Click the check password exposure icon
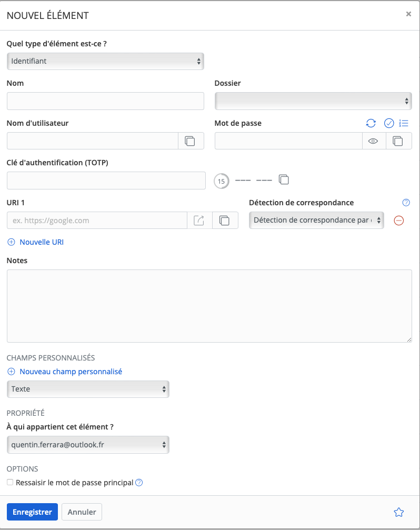Image resolution: width=420 pixels, height=530 pixels. pyautogui.click(x=389, y=123)
